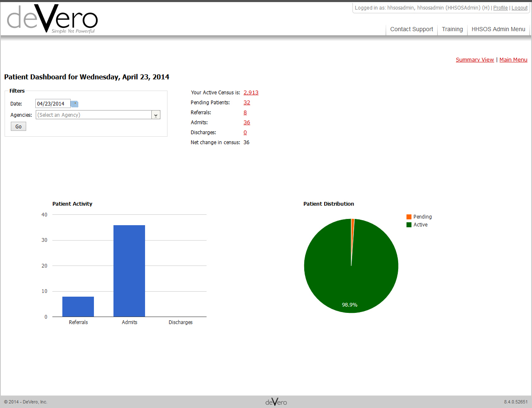Image resolution: width=532 pixels, height=408 pixels.
Task: Click the Date input field showing 04/23/2014
Action: 53,103
